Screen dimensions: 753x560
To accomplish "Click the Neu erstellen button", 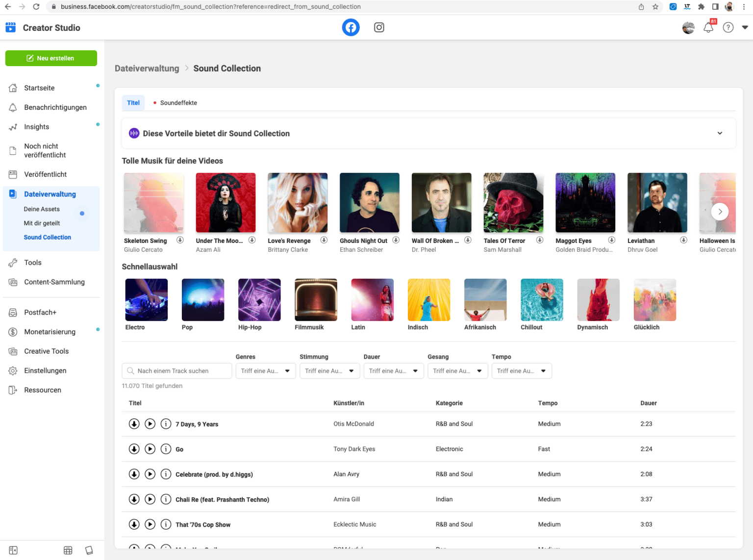I will click(x=51, y=58).
